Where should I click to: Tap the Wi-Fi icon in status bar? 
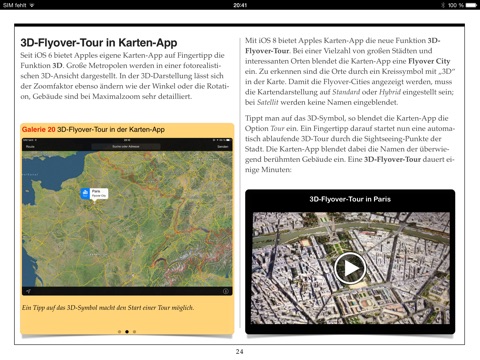tap(32, 5)
